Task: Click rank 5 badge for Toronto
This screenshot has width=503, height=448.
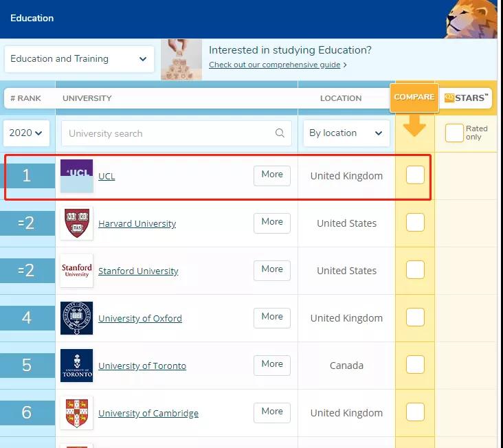Action: click(27, 366)
